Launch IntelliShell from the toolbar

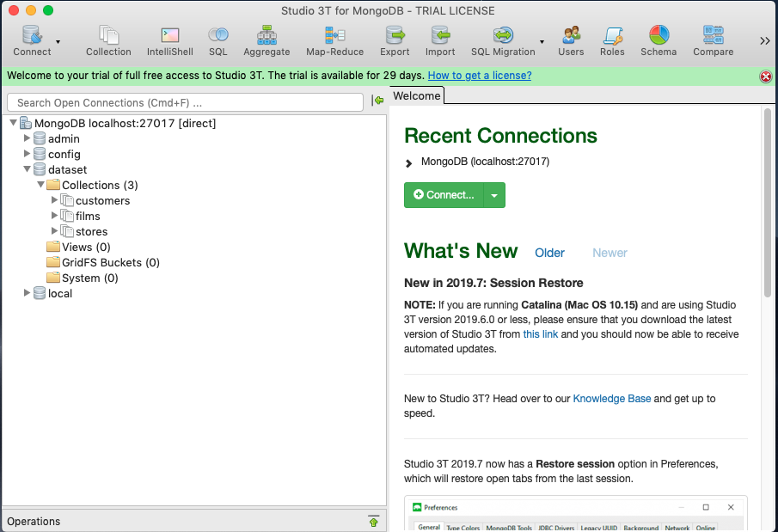[169, 40]
